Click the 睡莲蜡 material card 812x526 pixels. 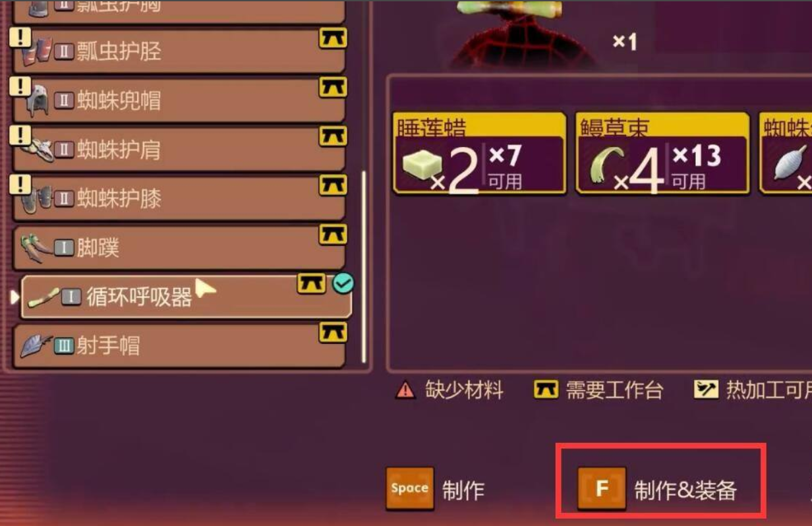(x=479, y=153)
